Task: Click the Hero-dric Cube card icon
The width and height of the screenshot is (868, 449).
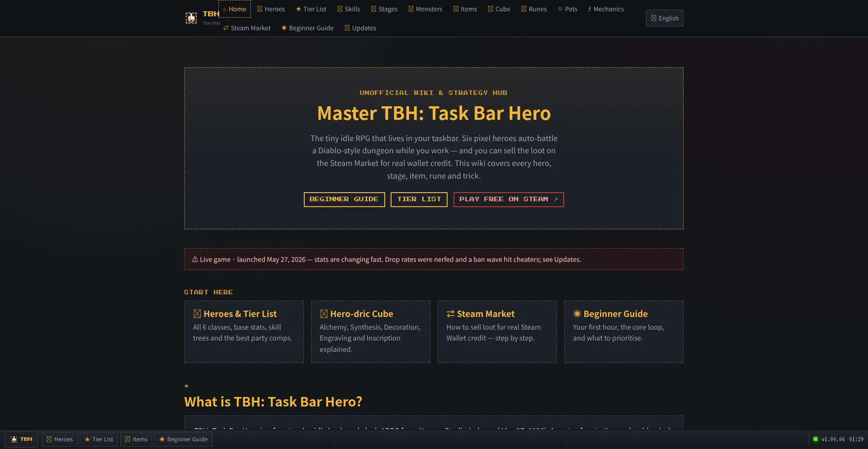Action: click(x=324, y=314)
